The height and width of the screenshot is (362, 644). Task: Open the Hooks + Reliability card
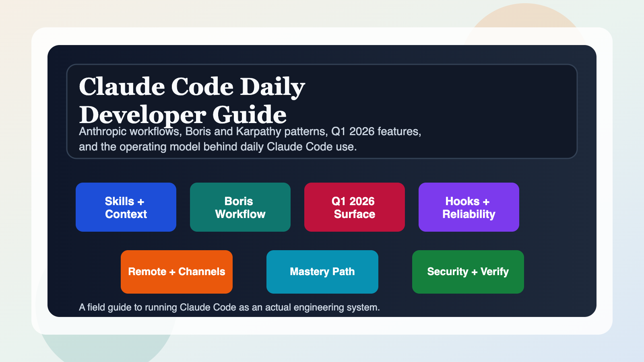[x=469, y=207]
